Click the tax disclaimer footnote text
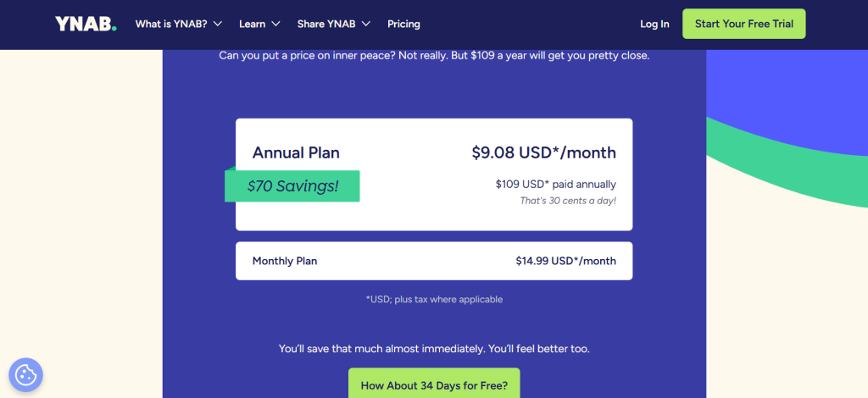 (434, 299)
